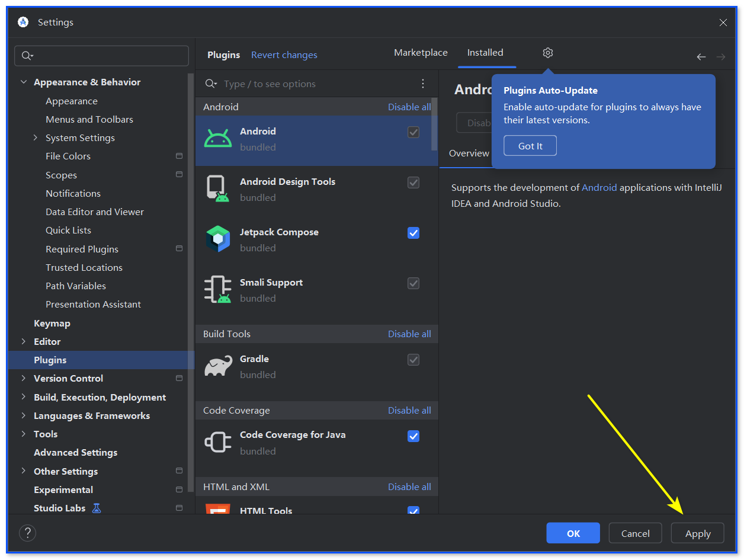The image size is (744, 560).
Task: Expand the Tools settings node
Action: tap(24, 434)
